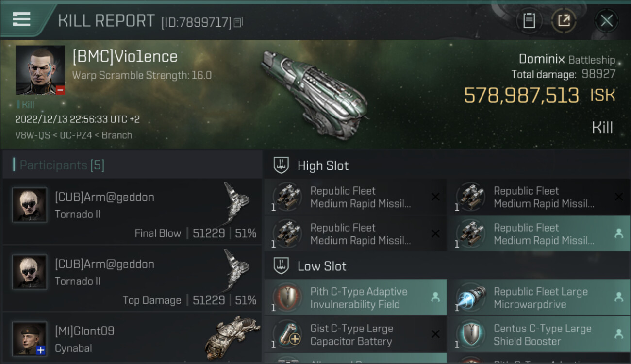
Task: View the [BMC]Violence pilot portrait
Action: (40, 70)
